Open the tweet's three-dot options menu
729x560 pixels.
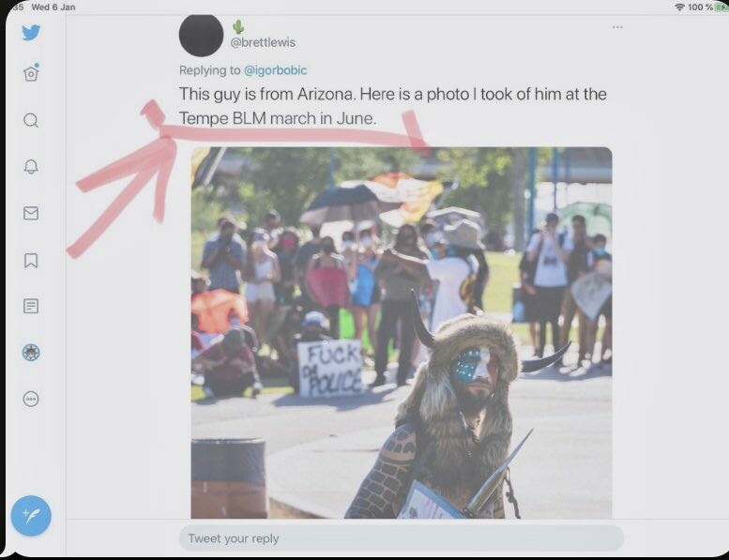pyautogui.click(x=617, y=27)
